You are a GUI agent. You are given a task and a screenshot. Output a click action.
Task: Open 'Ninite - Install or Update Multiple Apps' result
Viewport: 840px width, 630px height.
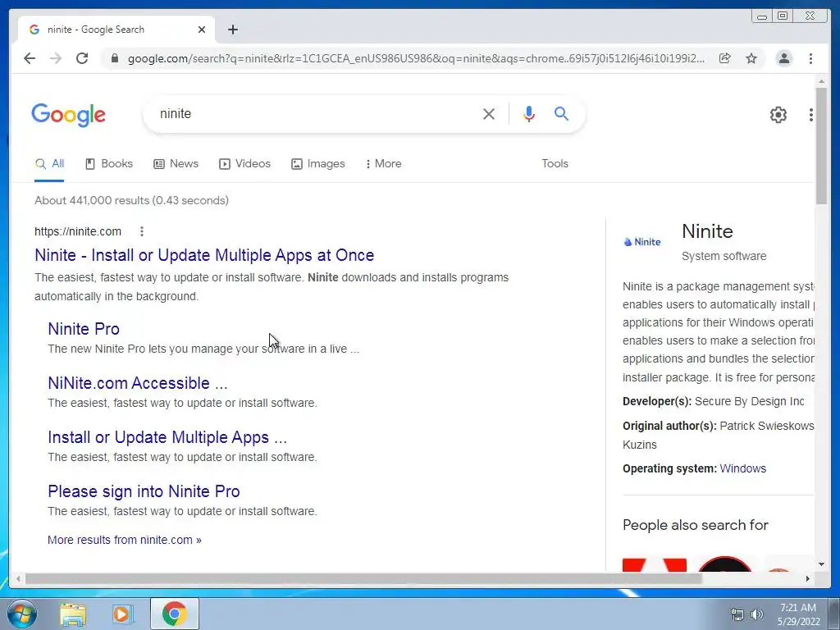[204, 255]
